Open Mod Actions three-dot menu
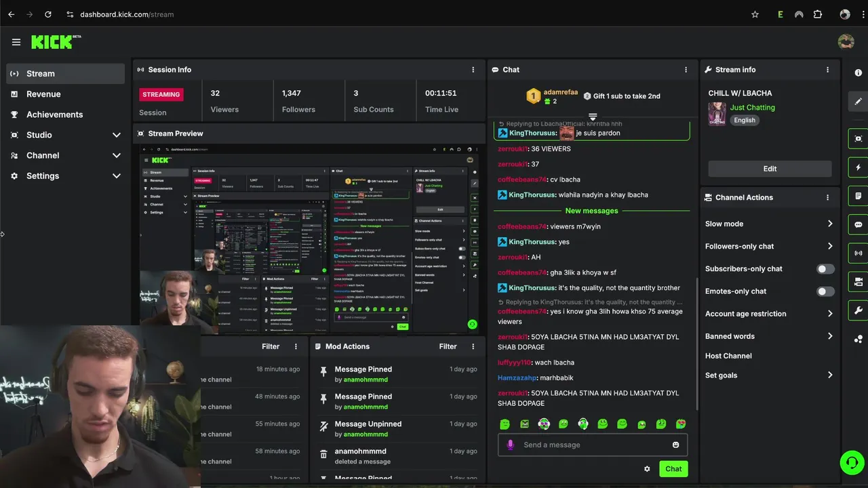868x488 pixels. 473,346
